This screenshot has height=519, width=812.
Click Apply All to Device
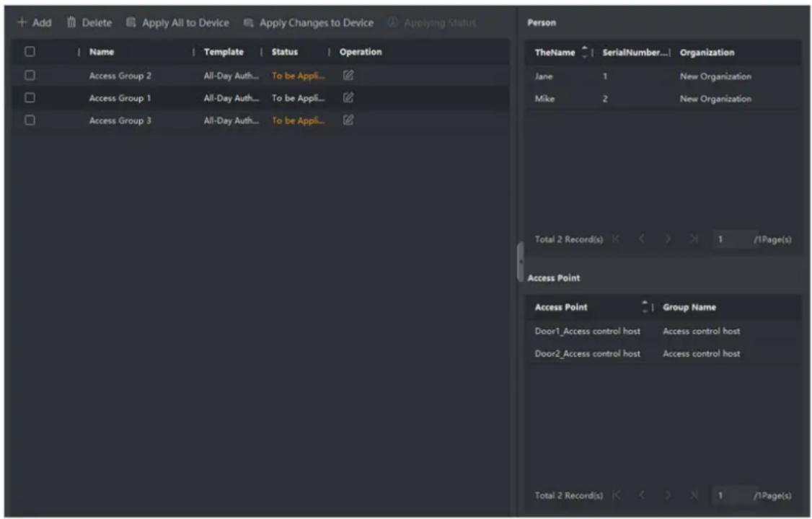pyautogui.click(x=177, y=23)
